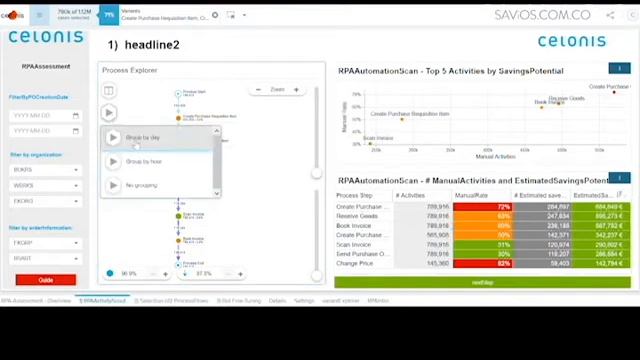This screenshot has width=640, height=360.
Task: Click the ManualRate column header
Action: tap(482, 196)
